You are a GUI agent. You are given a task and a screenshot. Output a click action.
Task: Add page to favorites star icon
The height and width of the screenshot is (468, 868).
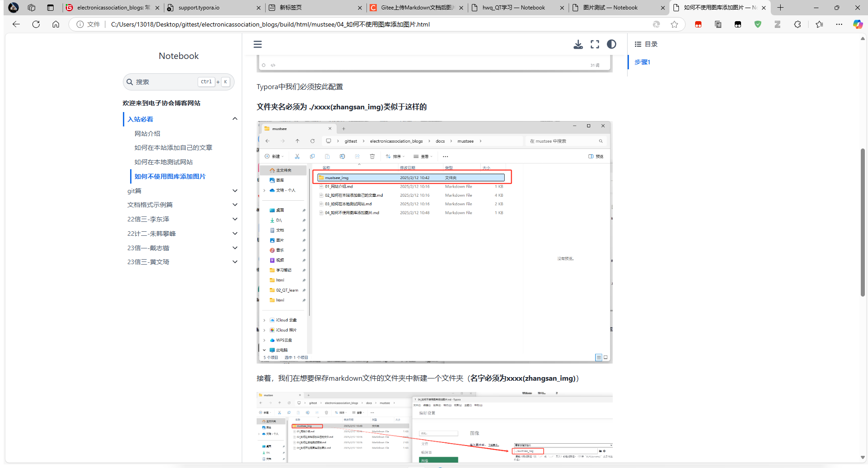674,24
